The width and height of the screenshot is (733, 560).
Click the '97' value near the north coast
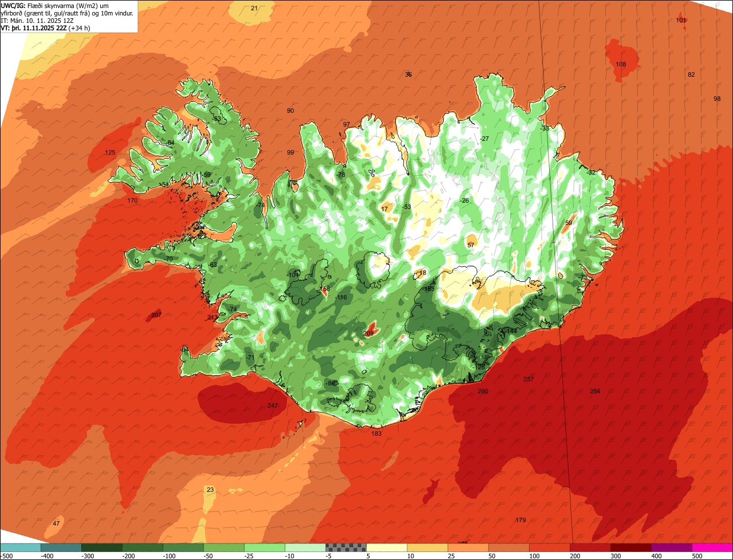346,124
